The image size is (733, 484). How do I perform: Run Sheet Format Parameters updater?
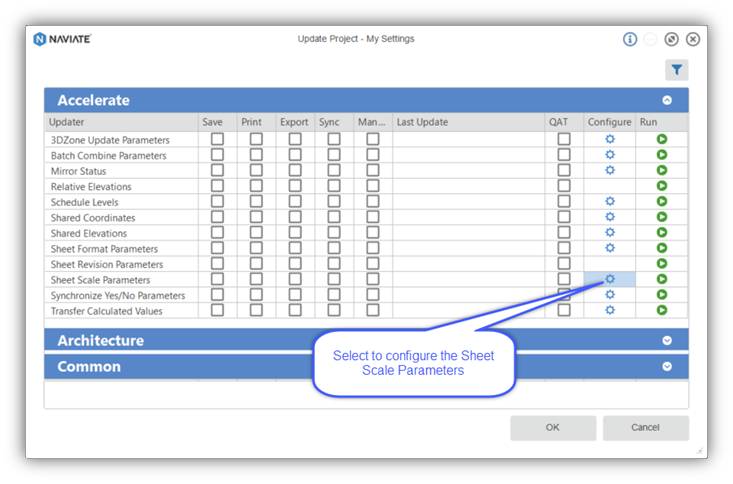click(661, 247)
